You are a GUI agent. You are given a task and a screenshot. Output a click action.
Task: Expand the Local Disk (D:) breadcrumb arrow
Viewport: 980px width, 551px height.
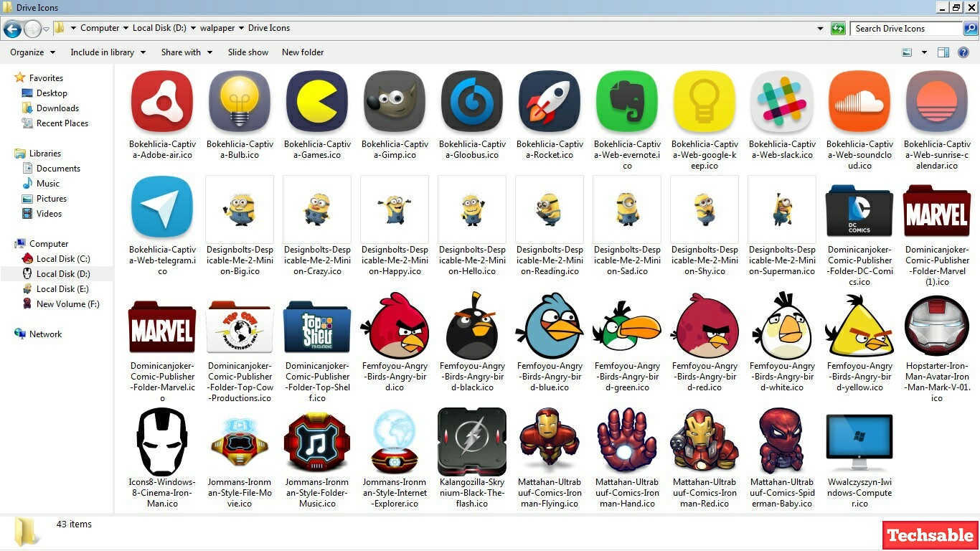coord(192,29)
